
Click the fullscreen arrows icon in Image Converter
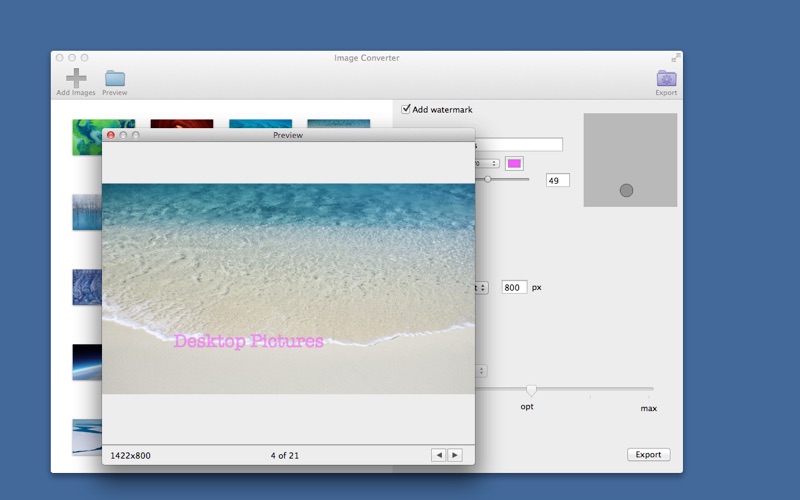click(676, 58)
